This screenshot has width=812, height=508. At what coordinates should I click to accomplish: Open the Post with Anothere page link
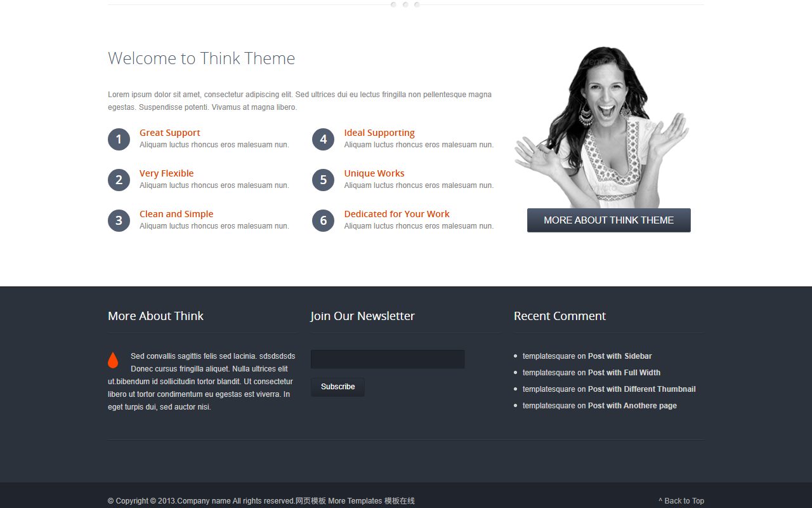coord(632,406)
